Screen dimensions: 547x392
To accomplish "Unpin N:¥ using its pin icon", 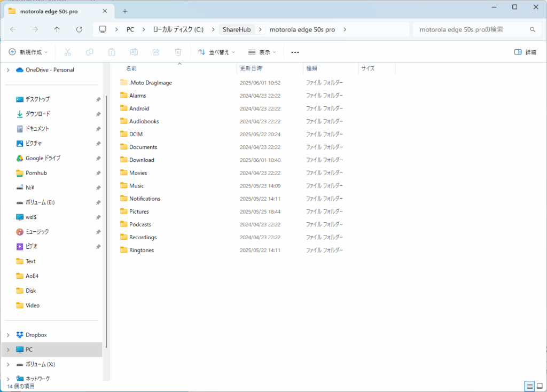I will 98,187.
